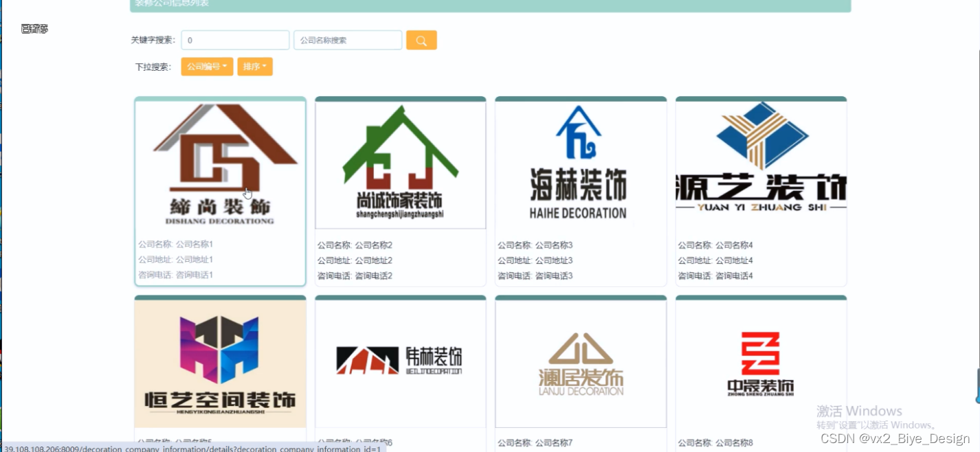Screen dimensions: 980x452
Task: Open the 源艺装饰 logo thumbnail
Action: click(761, 165)
